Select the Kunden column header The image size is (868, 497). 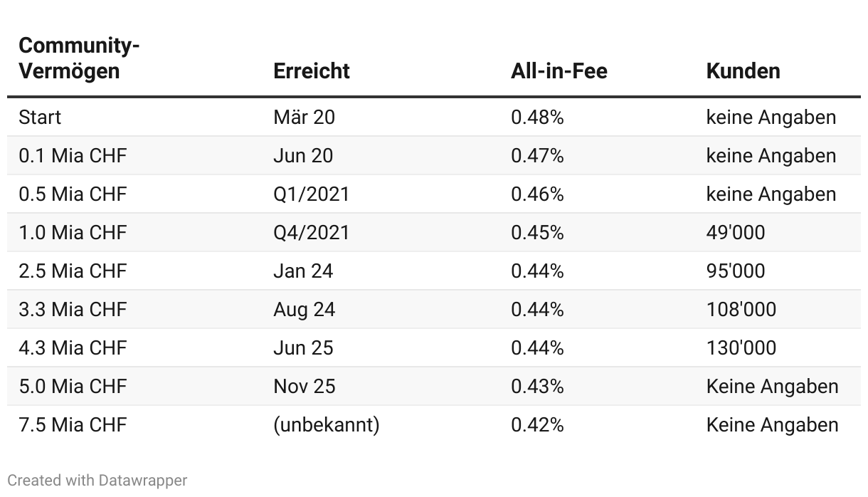click(743, 71)
